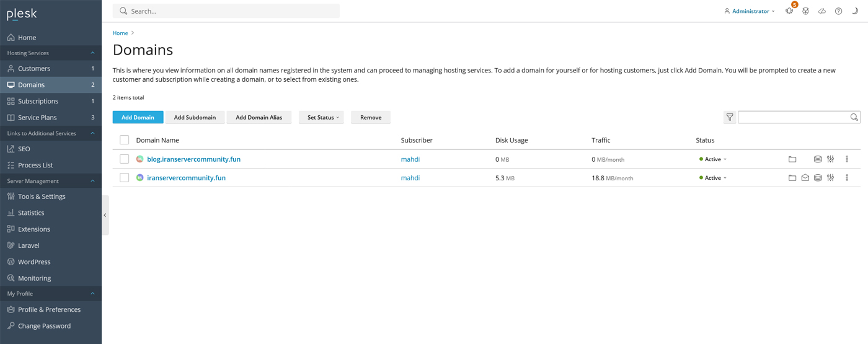Image resolution: width=868 pixels, height=344 pixels.
Task: Open the filter funnel icon above the domain list
Action: click(730, 117)
